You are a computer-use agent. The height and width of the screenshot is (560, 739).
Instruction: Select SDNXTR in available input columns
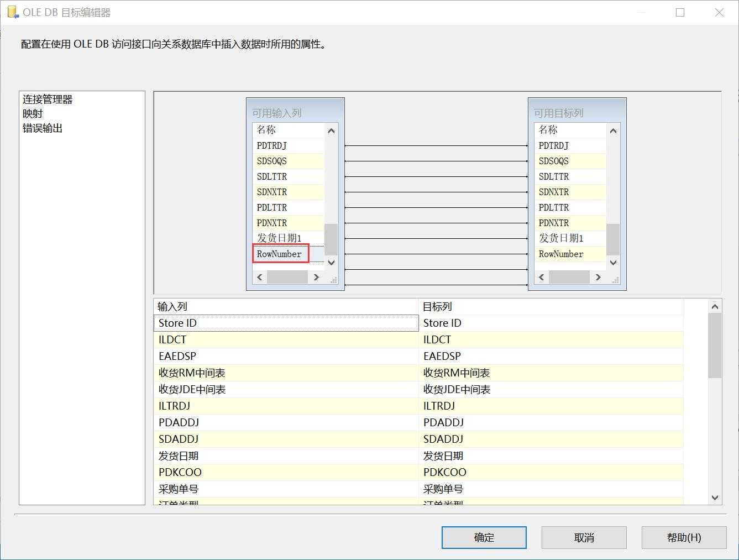point(288,192)
